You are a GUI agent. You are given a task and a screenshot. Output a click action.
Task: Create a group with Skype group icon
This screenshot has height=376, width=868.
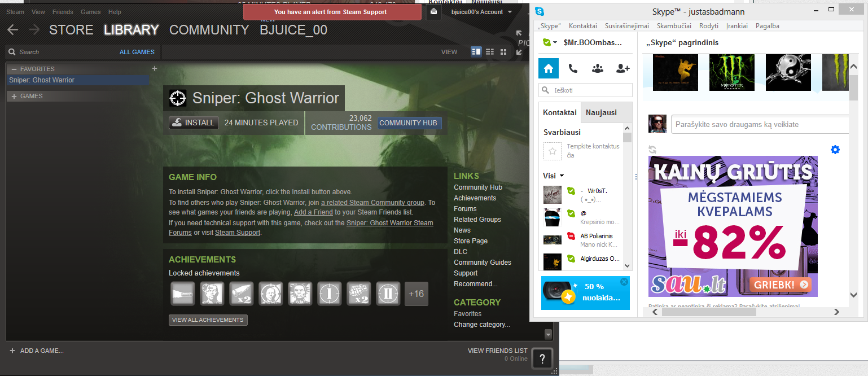[x=598, y=68]
